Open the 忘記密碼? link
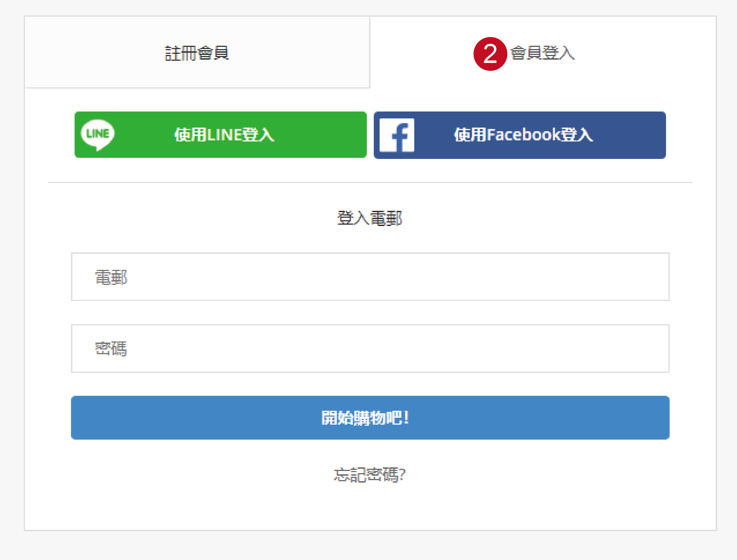Screen dimensions: 737x560 (x=370, y=475)
